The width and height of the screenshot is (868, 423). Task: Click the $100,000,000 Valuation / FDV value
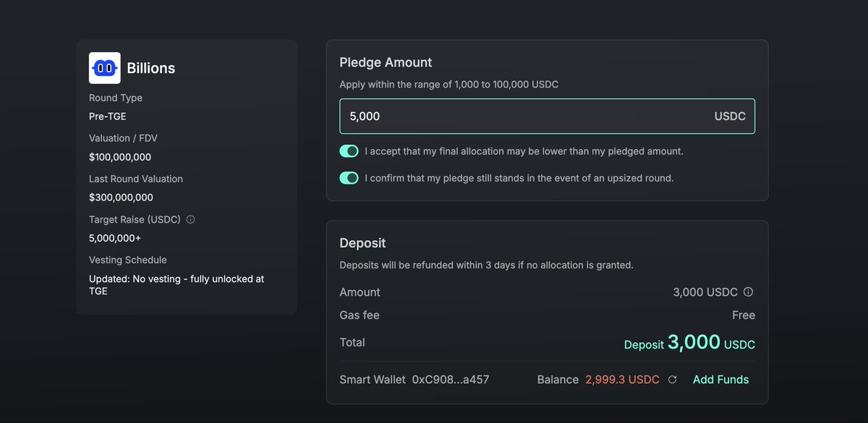coord(120,157)
